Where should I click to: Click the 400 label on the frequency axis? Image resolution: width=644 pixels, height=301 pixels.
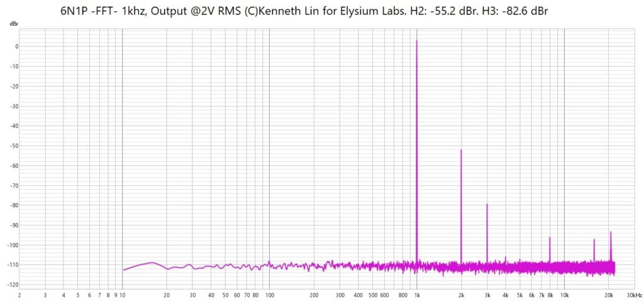coord(358,295)
